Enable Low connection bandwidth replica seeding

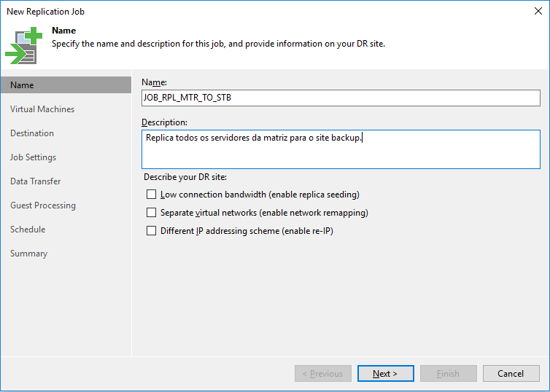coord(152,195)
